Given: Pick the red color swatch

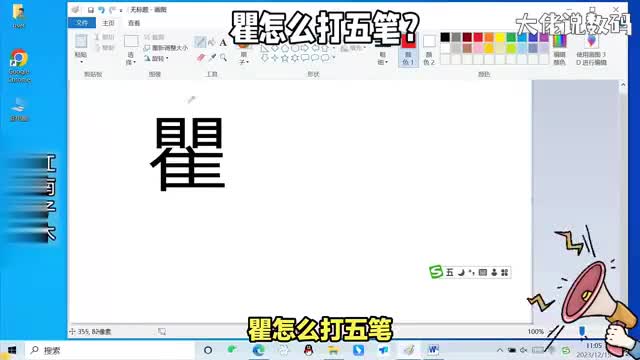Looking at the screenshot, I should 478,38.
